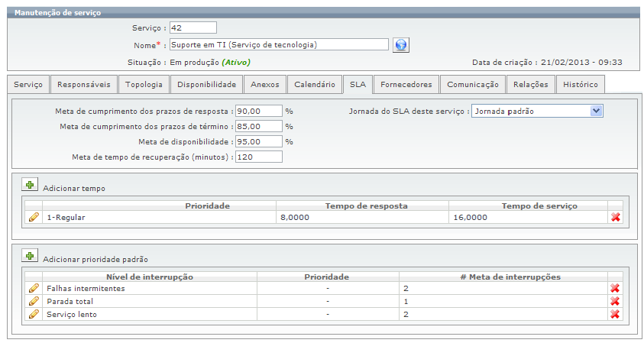Image resolution: width=644 pixels, height=343 pixels.
Task: Click the green plus Adicionar tempo icon
Action: click(29, 185)
